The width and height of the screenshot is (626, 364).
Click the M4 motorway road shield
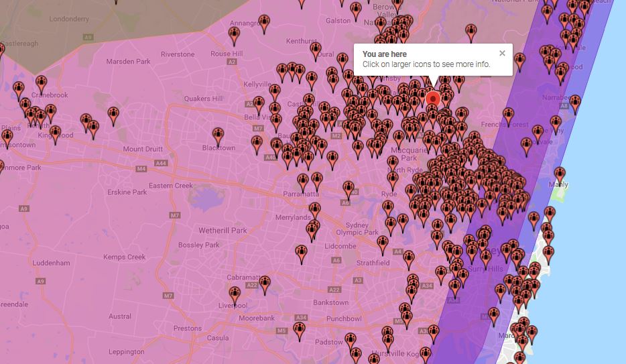pyautogui.click(x=141, y=169)
